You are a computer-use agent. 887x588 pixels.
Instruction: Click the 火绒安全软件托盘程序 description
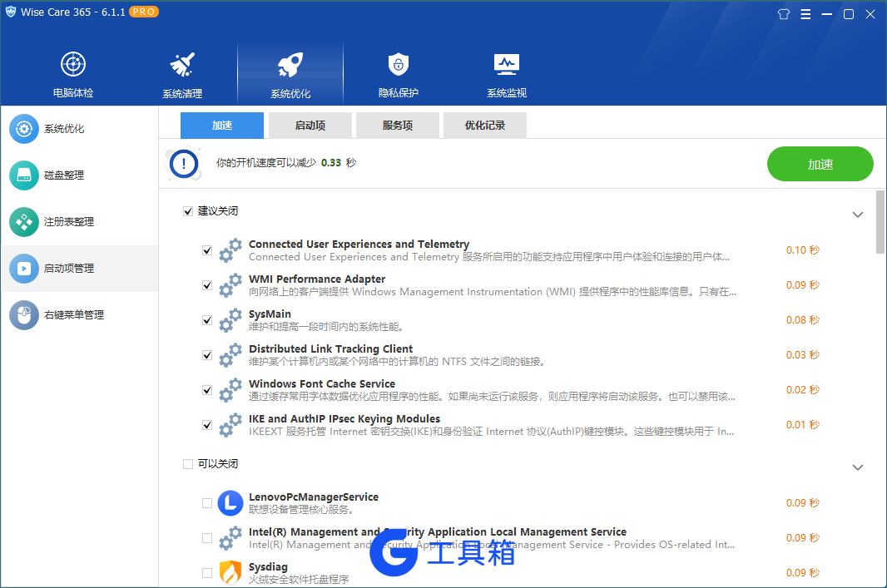coord(299,580)
